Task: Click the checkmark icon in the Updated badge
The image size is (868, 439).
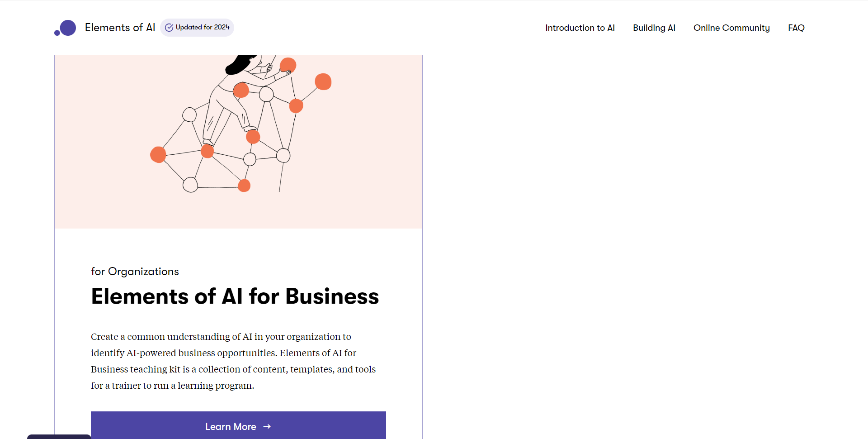Action: [x=169, y=28]
